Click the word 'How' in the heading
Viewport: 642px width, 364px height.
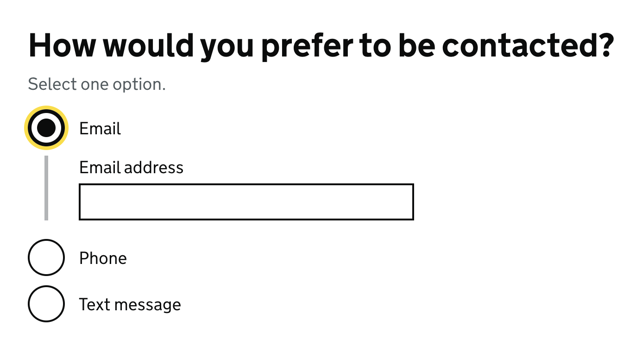(63, 45)
